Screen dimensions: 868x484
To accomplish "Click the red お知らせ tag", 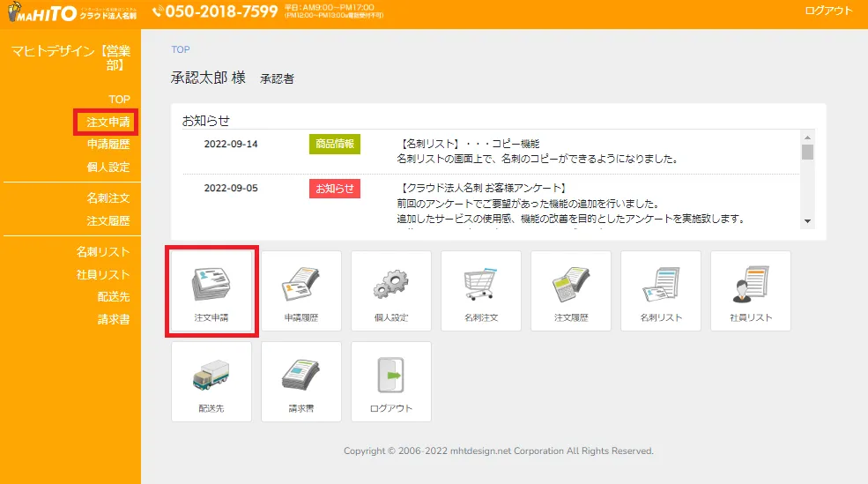I will tap(335, 189).
